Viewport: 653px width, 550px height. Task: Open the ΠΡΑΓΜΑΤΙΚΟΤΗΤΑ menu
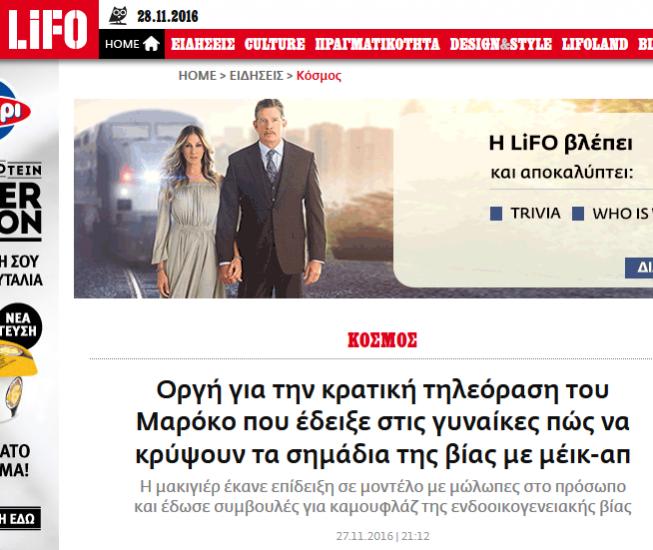(x=377, y=44)
